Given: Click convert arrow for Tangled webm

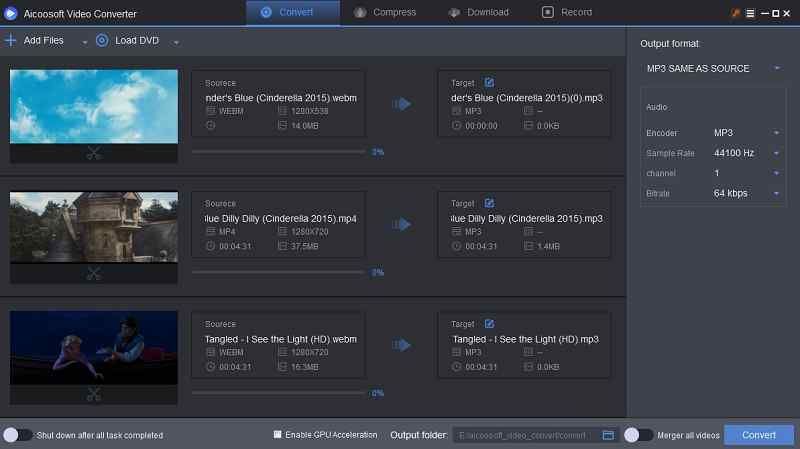Looking at the screenshot, I should click(x=402, y=345).
